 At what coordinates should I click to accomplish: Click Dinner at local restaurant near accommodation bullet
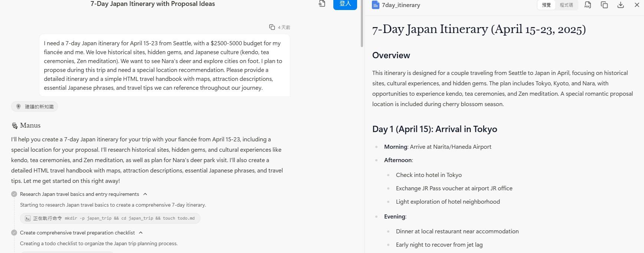point(457,231)
